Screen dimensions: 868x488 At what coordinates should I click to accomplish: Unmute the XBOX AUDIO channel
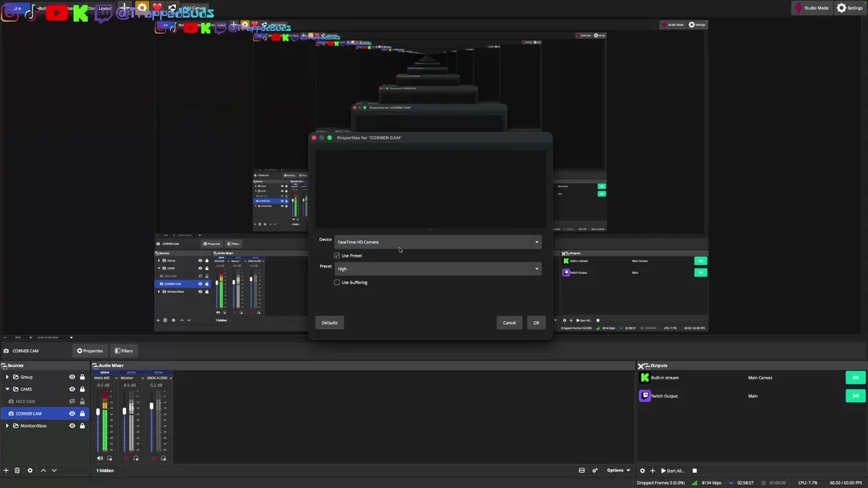(153, 458)
